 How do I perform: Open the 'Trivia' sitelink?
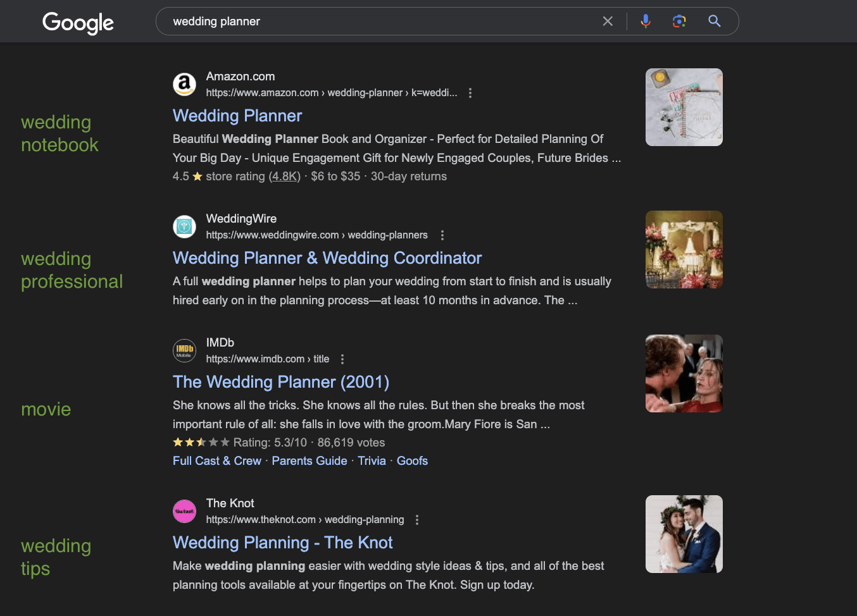[x=372, y=461]
